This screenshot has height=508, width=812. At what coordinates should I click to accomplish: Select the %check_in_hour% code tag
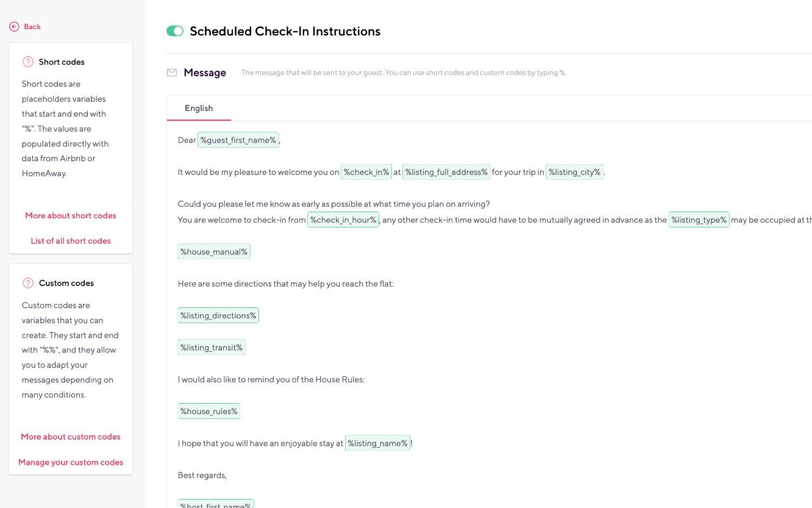coord(343,220)
